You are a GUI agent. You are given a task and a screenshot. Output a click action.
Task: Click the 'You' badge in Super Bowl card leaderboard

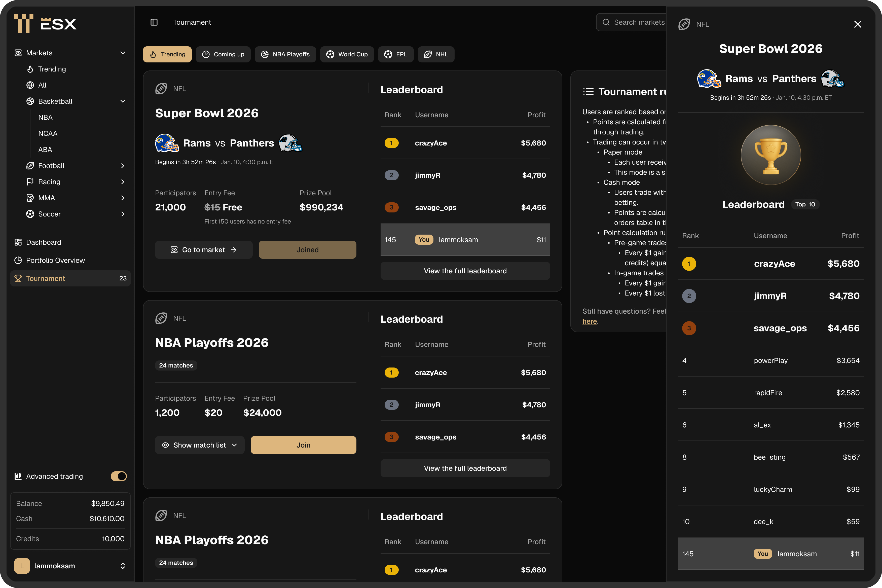(x=424, y=240)
